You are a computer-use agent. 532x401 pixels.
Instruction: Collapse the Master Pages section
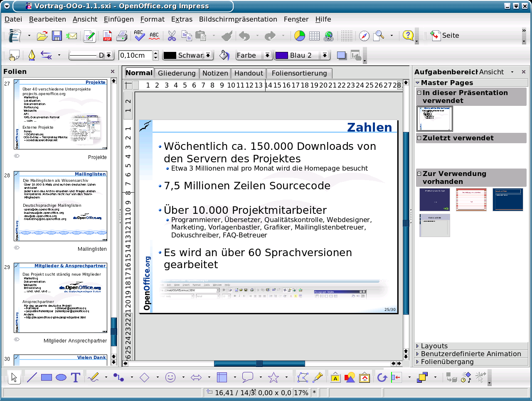[418, 83]
